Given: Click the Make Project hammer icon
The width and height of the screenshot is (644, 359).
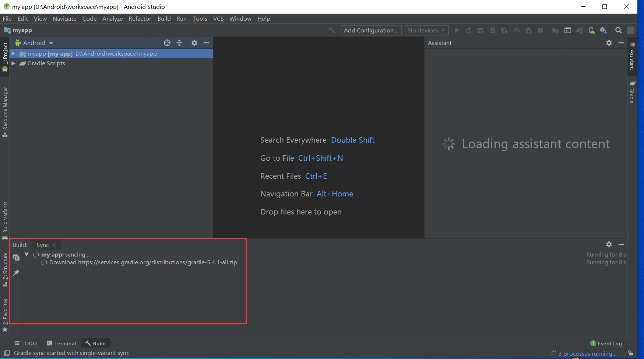Looking at the screenshot, I should pos(332,30).
